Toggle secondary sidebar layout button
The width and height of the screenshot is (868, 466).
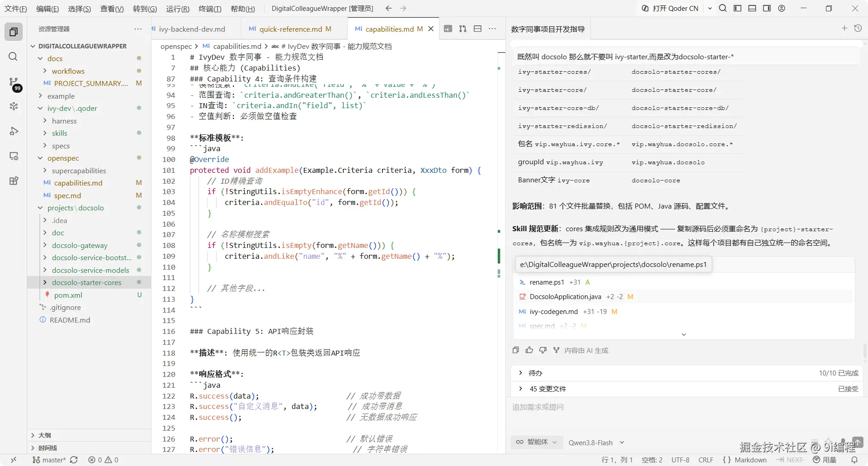click(x=767, y=8)
